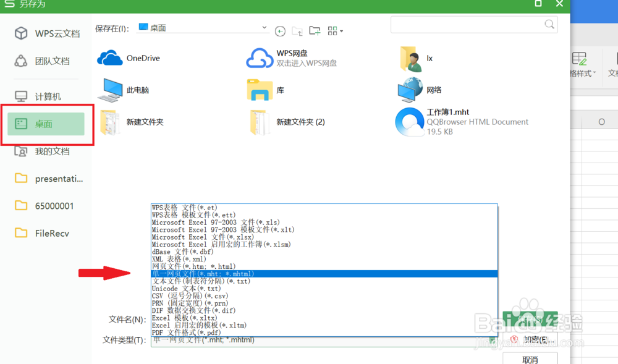Choose WPS表格 模板文件(*.ett) type
This screenshot has height=364, width=618.
click(x=324, y=215)
